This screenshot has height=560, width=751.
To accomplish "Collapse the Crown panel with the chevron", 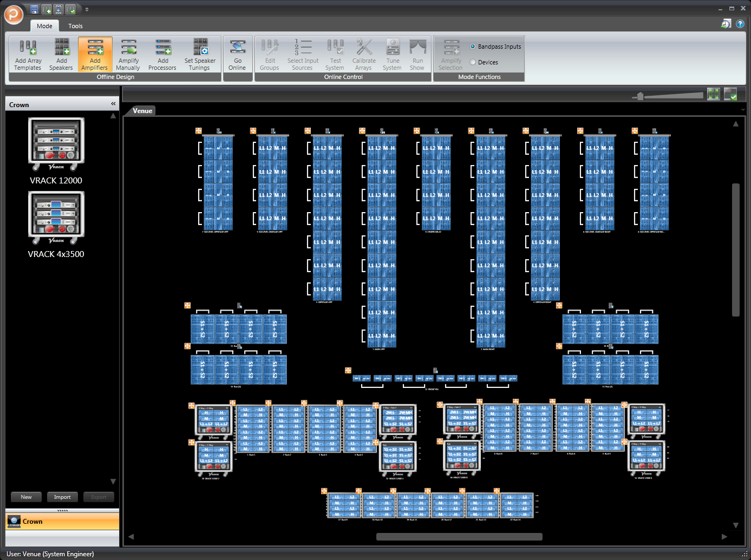I will (x=113, y=103).
